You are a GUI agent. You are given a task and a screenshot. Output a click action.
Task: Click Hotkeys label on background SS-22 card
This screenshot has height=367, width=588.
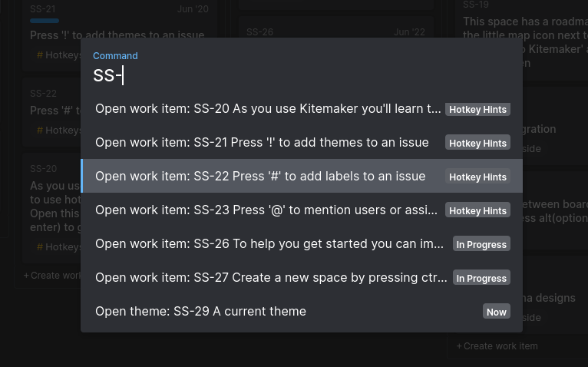point(59,131)
